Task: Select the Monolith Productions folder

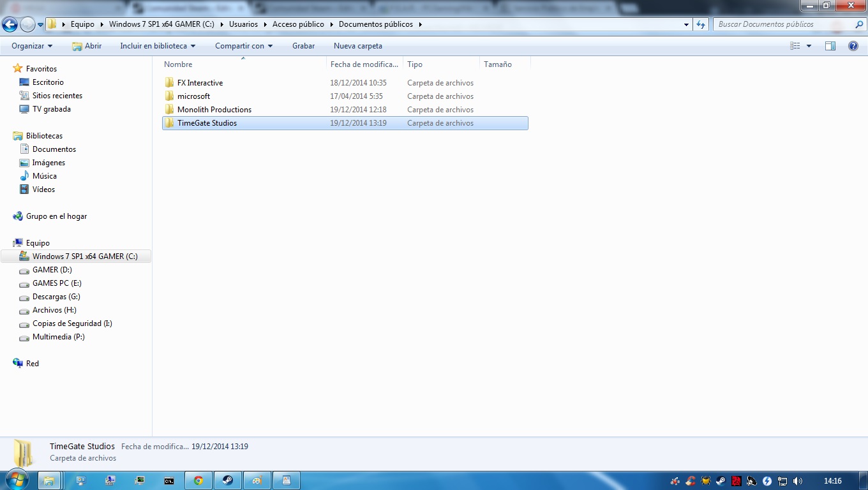Action: (214, 110)
